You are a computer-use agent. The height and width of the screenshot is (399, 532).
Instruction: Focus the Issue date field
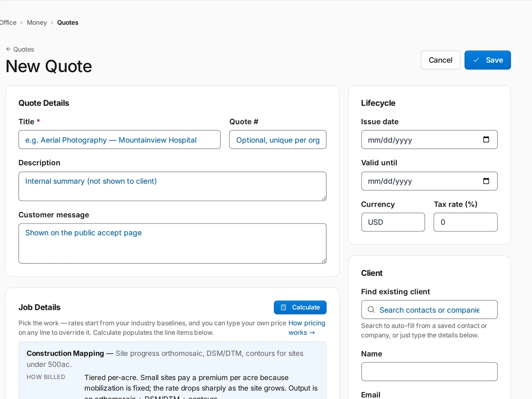[x=429, y=139]
